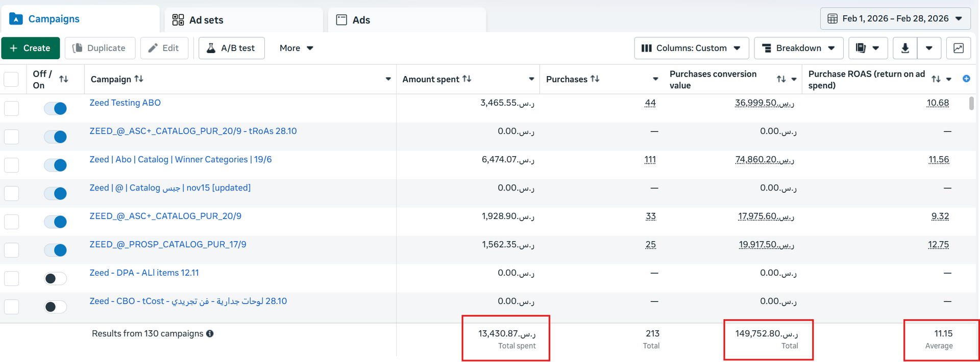
Task: Sort by Amount spent arrows icon
Action: pos(467,79)
